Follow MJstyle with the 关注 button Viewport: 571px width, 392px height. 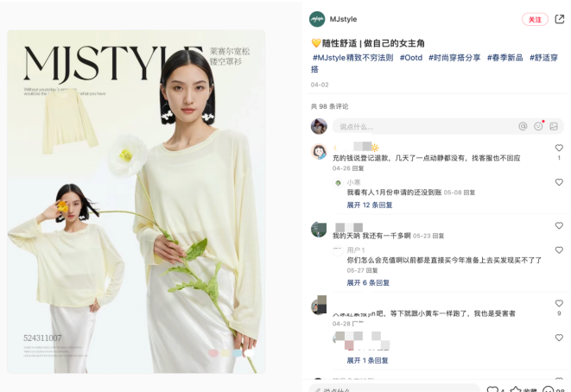point(535,19)
